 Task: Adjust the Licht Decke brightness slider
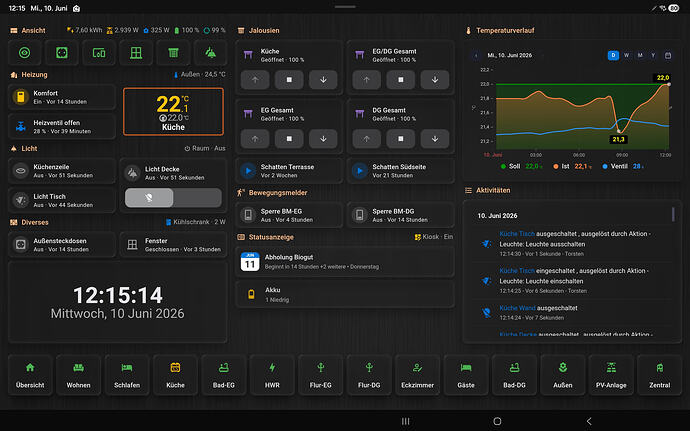pos(173,198)
